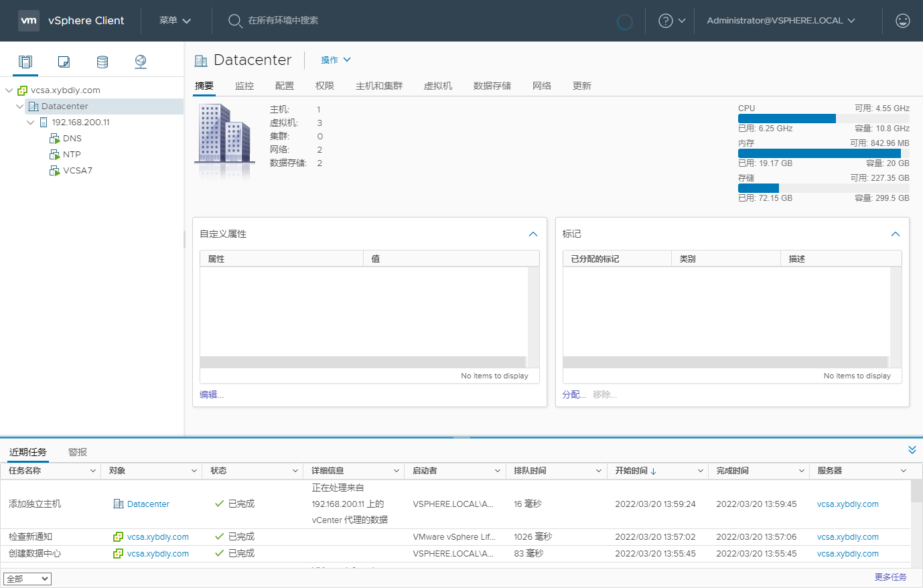Open the 全部 task filter combo box
923x588 pixels.
pyautogui.click(x=27, y=578)
